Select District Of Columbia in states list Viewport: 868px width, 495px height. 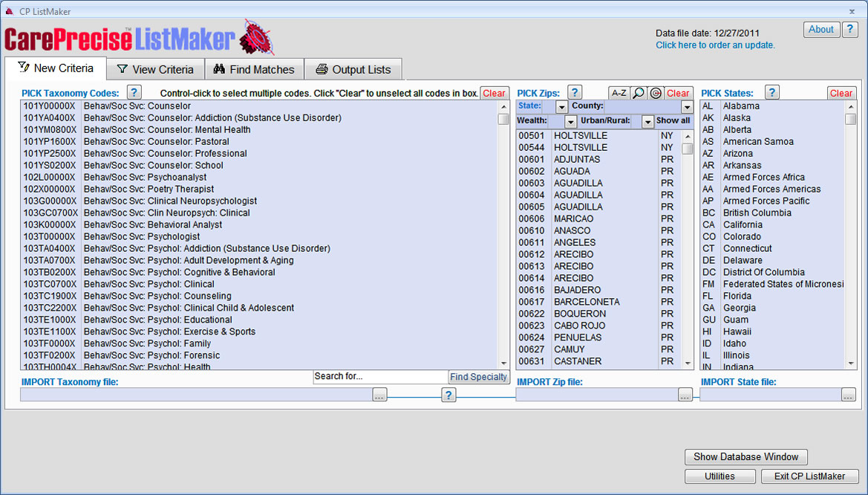[x=773, y=272]
